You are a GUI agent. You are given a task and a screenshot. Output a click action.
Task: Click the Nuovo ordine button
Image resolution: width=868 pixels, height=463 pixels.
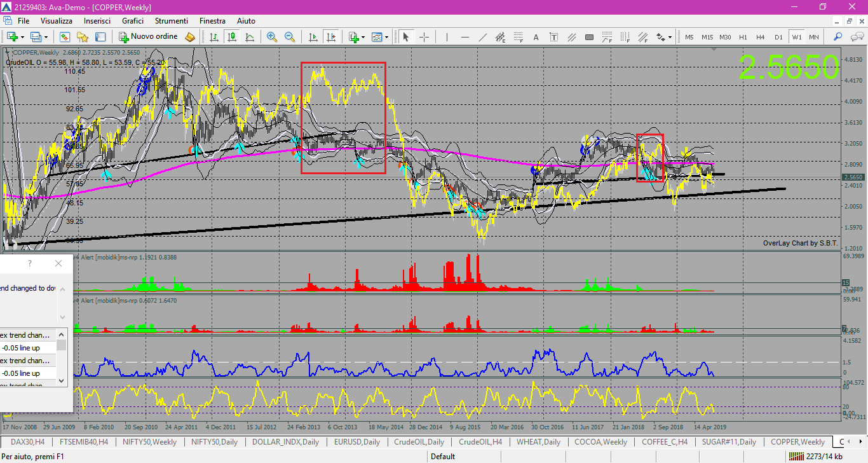click(x=148, y=37)
